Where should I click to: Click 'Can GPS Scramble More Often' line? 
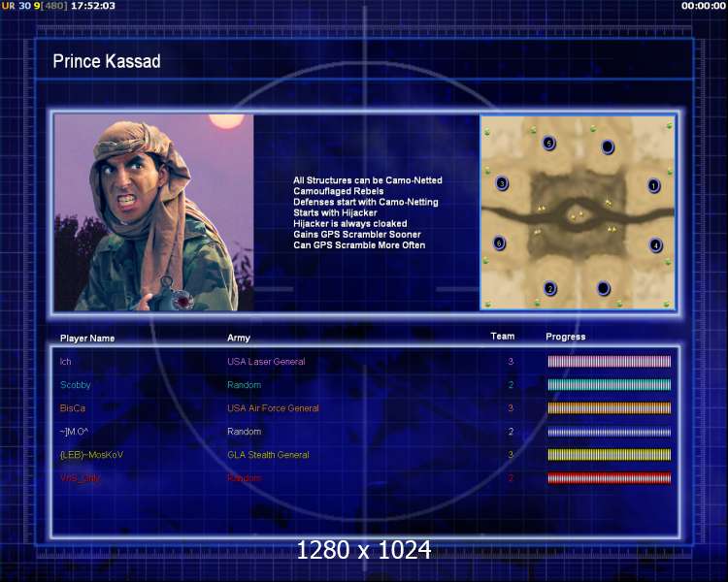pos(359,245)
